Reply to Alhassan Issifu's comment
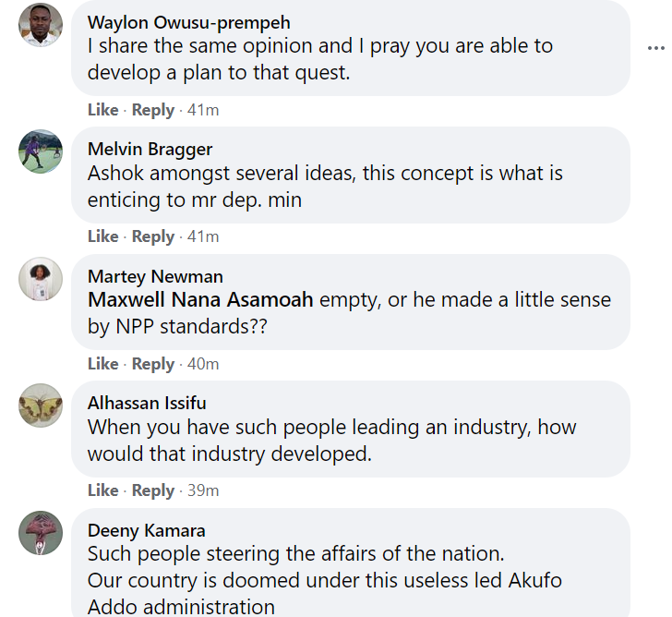This screenshot has height=617, width=672. (x=152, y=490)
